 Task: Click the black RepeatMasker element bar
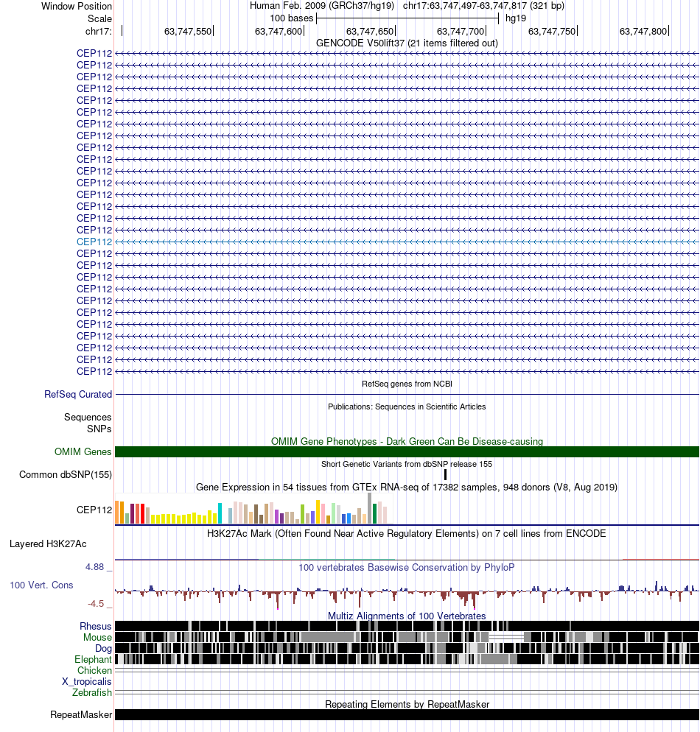[x=407, y=715]
